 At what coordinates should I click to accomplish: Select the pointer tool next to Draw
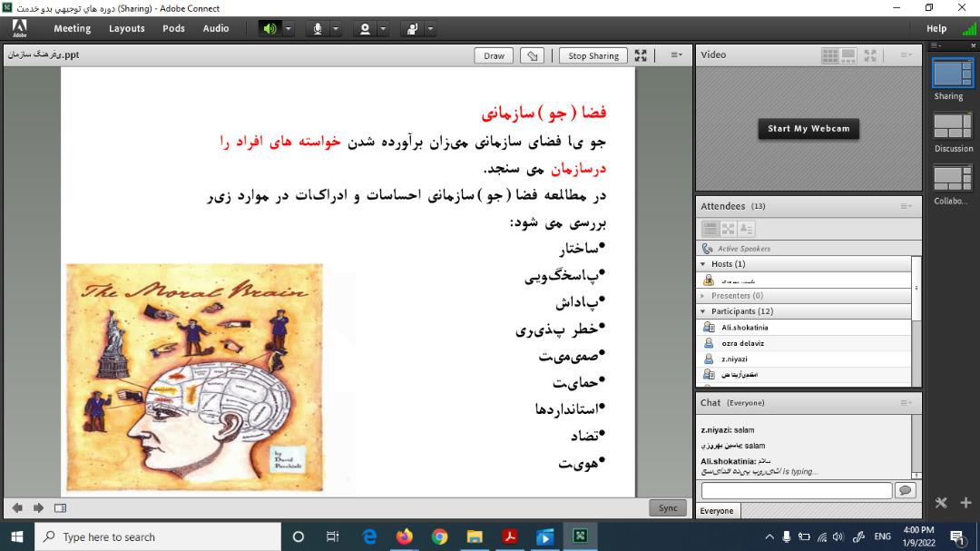click(x=533, y=55)
